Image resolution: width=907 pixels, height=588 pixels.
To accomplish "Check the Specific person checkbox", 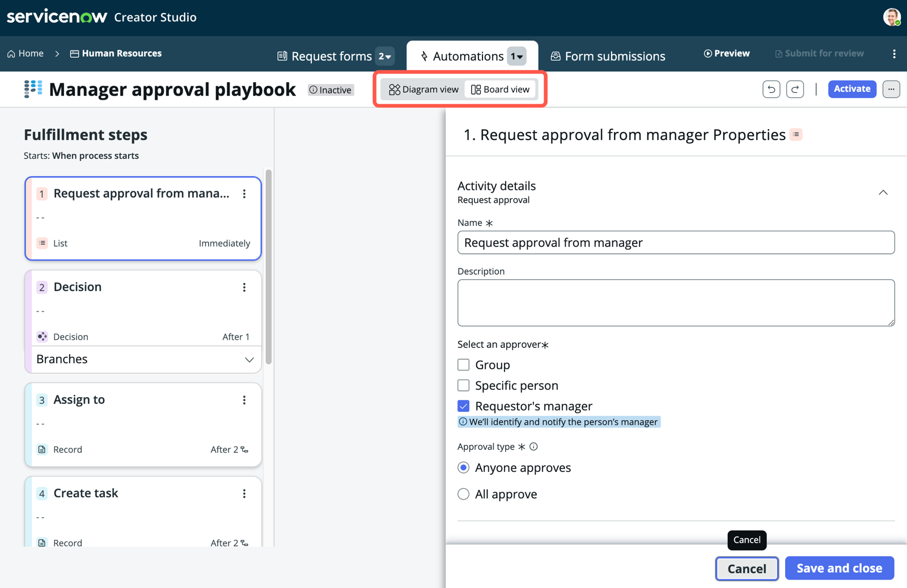I will (x=463, y=385).
